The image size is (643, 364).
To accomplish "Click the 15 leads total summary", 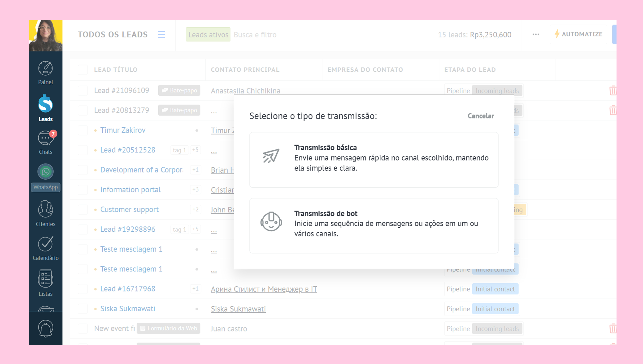I will tap(474, 35).
